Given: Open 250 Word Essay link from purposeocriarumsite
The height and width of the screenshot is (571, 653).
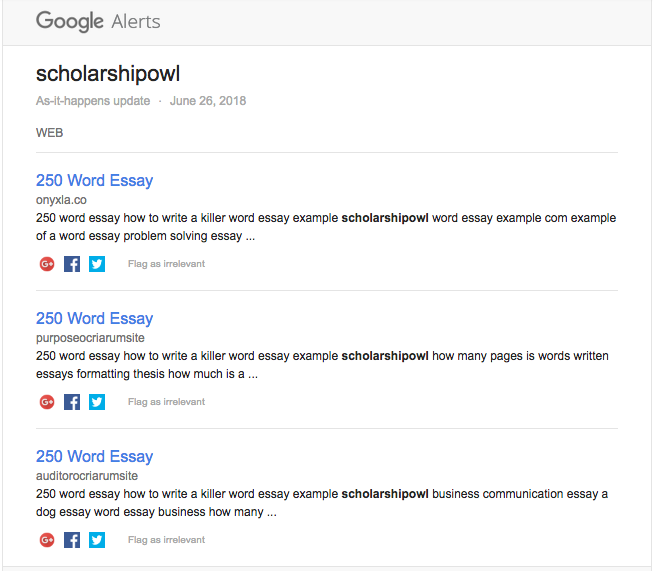Looking at the screenshot, I should click(95, 319).
